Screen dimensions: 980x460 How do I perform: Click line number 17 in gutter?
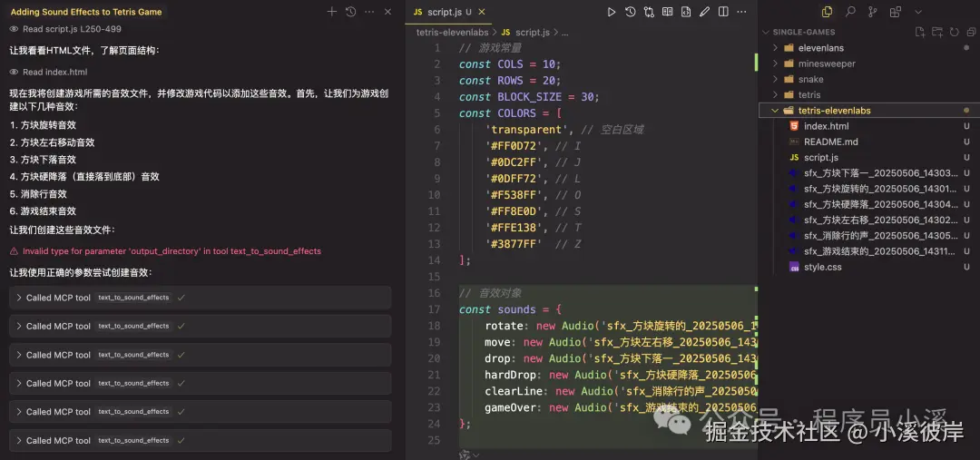click(435, 310)
